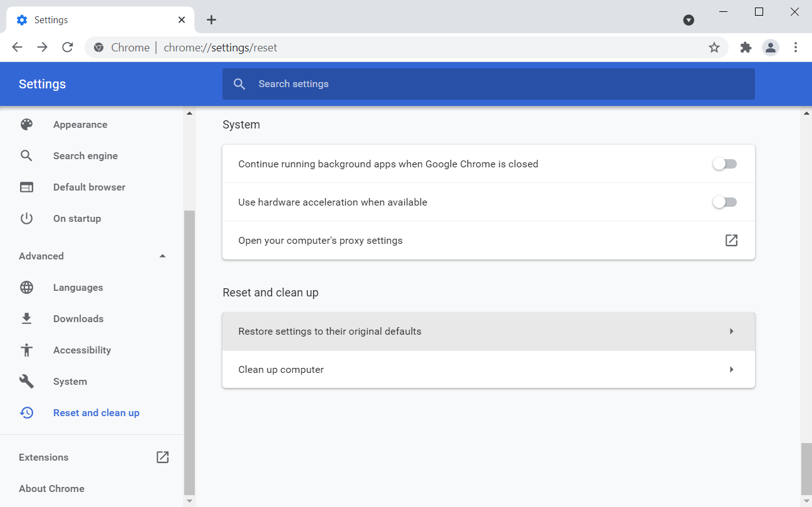The image size is (812, 507).
Task: Bookmark this page with the star icon
Action: (714, 48)
